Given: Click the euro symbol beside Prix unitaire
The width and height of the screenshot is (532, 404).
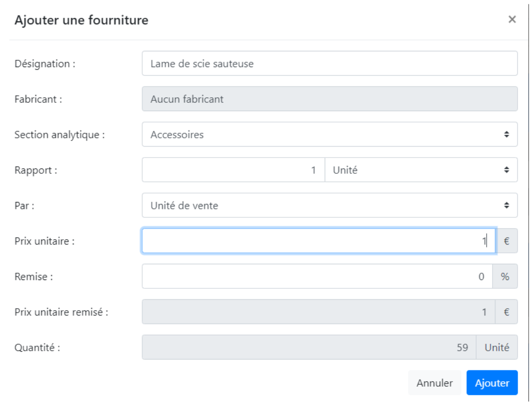Looking at the screenshot, I should click(x=507, y=241).
